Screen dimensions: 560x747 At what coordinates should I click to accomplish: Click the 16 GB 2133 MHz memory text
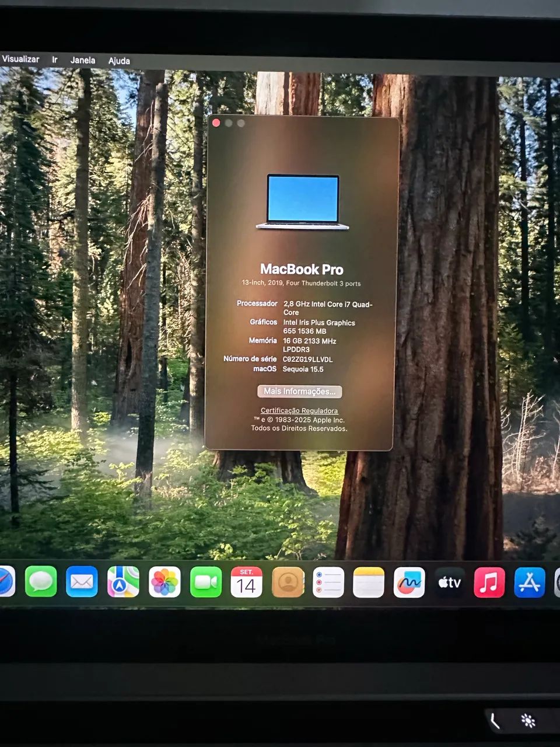click(309, 345)
